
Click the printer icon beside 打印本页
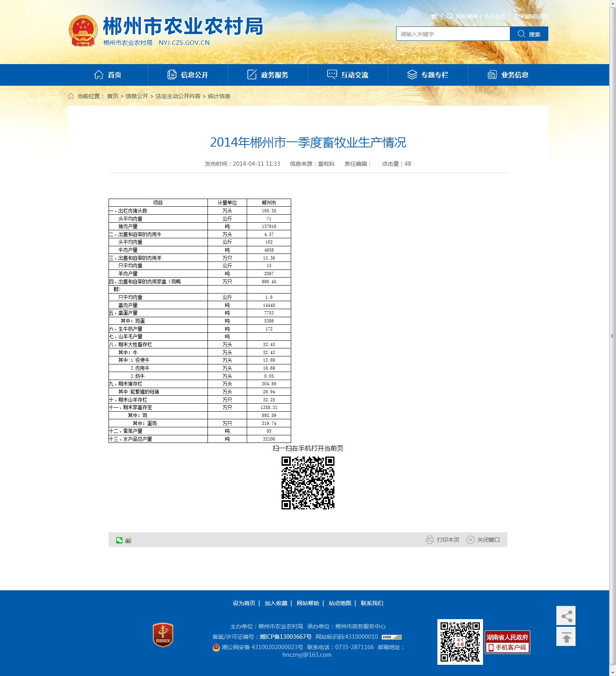[x=430, y=540]
